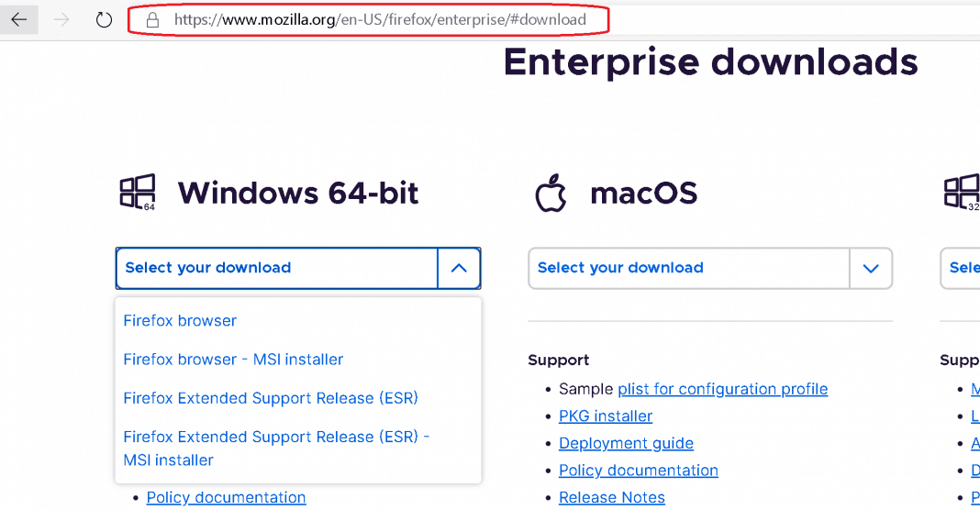Viewport: 980px width, 510px height.
Task: Reload the page with the refresh icon
Action: [x=104, y=19]
